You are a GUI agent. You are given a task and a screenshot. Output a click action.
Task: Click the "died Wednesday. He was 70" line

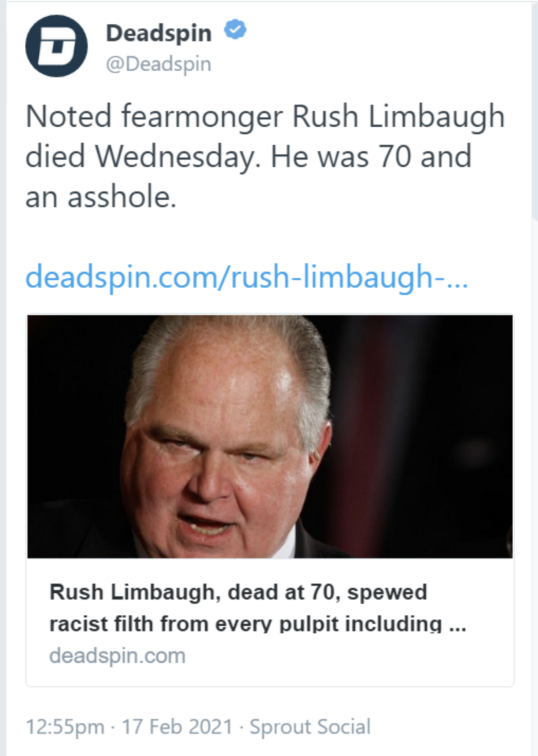click(x=248, y=156)
